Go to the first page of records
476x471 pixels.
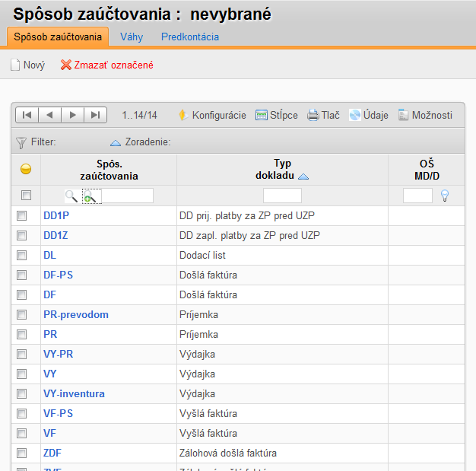coord(27,115)
